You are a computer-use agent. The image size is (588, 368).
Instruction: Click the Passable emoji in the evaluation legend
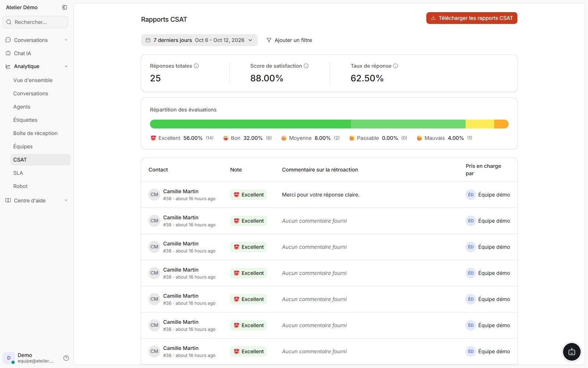click(x=352, y=138)
